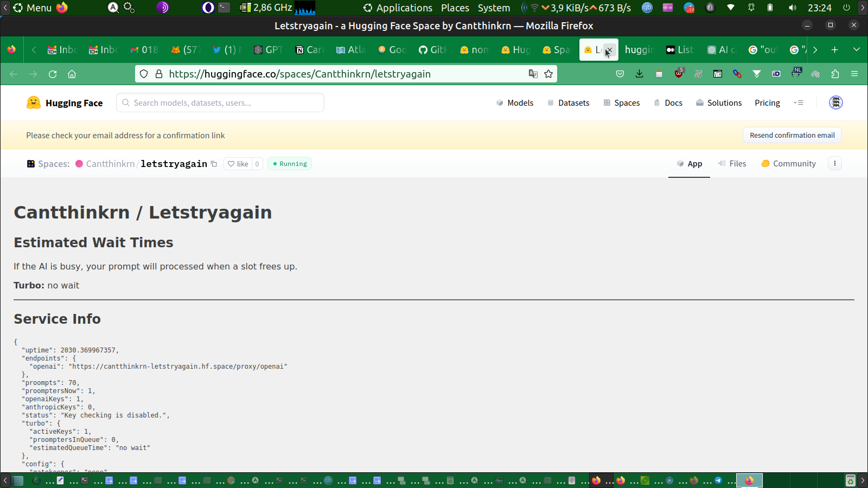Switch to the Files tab

[x=732, y=164]
